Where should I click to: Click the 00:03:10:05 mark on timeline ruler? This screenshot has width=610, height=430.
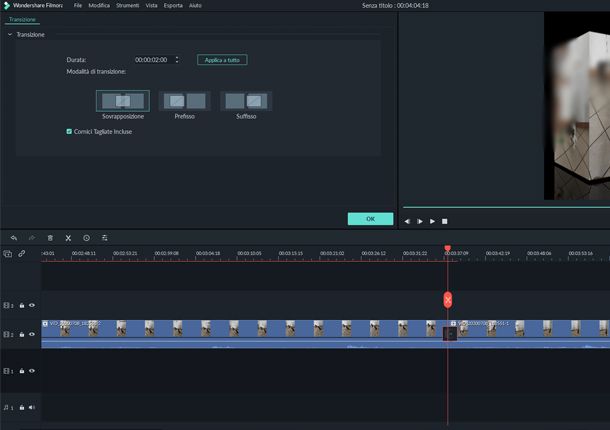249,253
